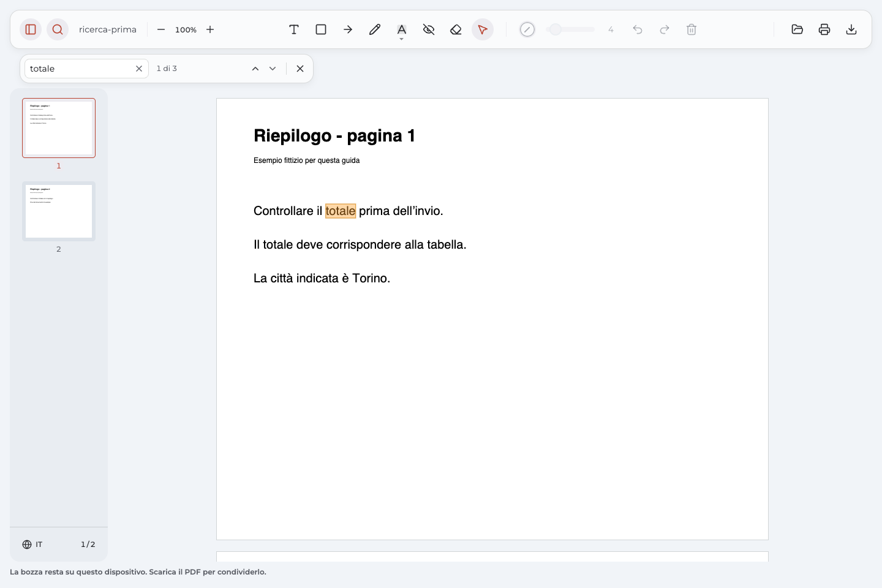The image size is (882, 588).
Task: Click line about Torino
Action: [322, 278]
